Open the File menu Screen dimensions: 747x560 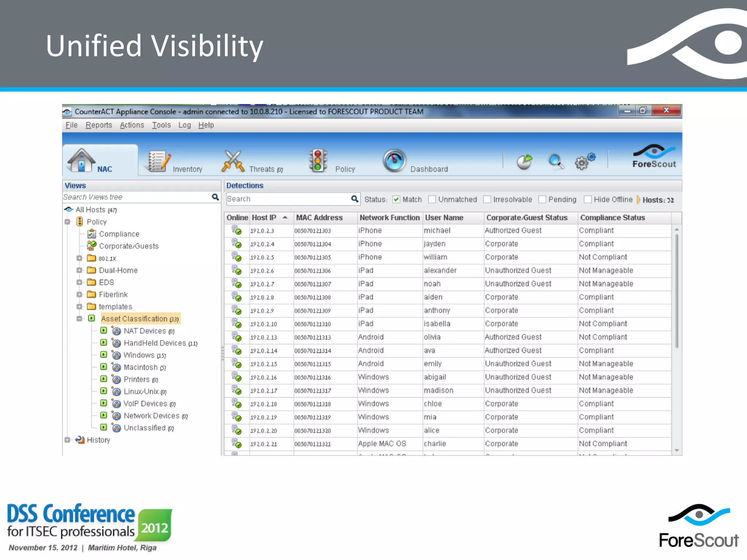click(71, 125)
